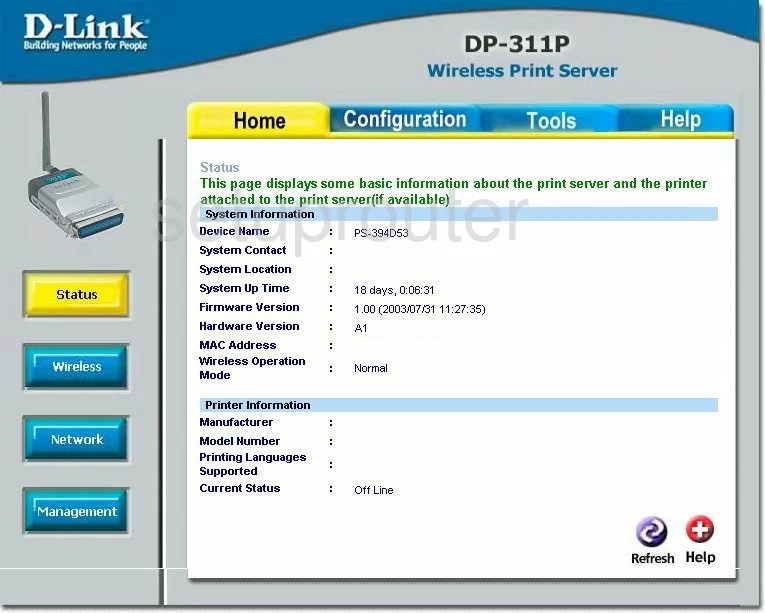The width and height of the screenshot is (765, 613).
Task: Open the Wireless sidebar page
Action: pos(76,367)
